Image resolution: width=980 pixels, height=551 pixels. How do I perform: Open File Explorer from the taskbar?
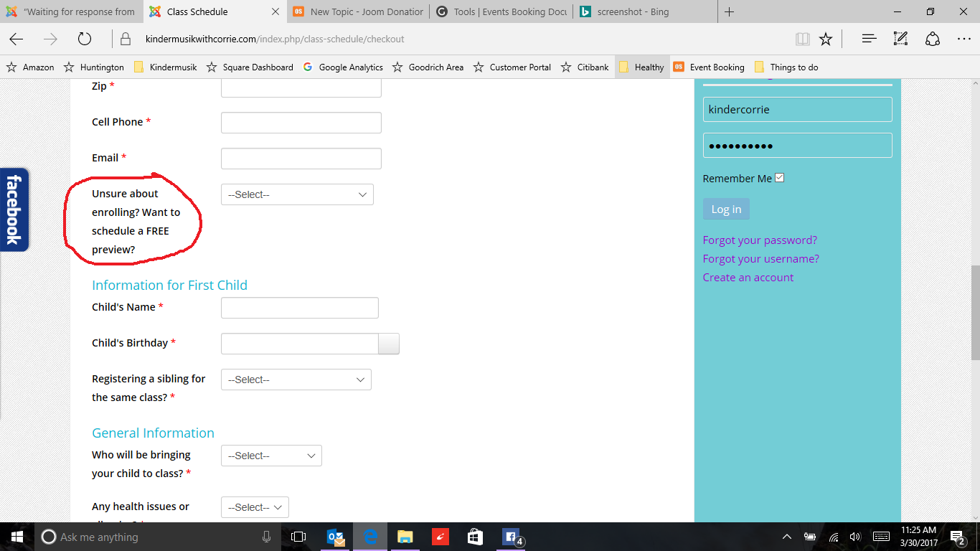click(405, 537)
